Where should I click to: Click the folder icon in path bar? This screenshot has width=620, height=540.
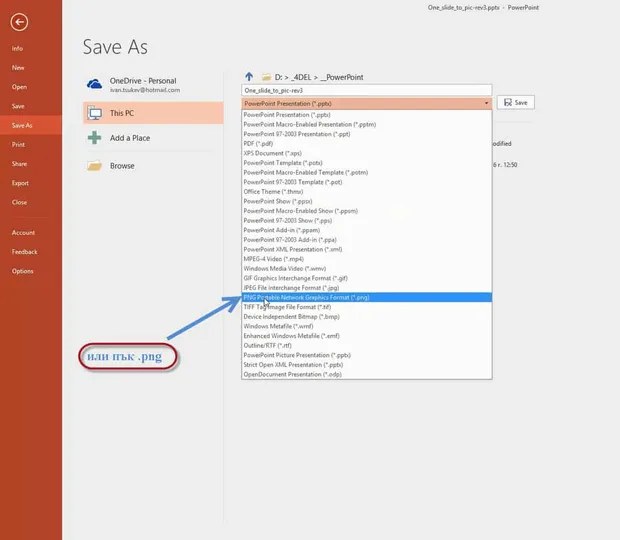(267, 77)
